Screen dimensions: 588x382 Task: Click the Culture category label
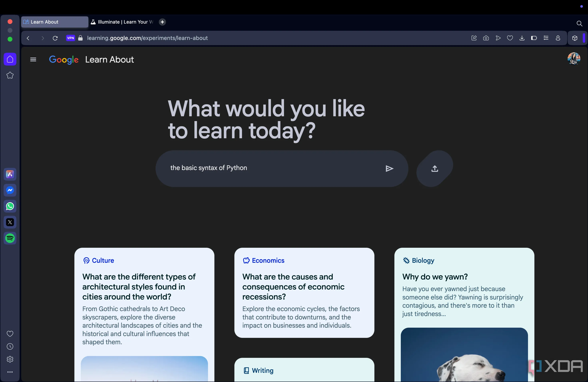[103, 260]
